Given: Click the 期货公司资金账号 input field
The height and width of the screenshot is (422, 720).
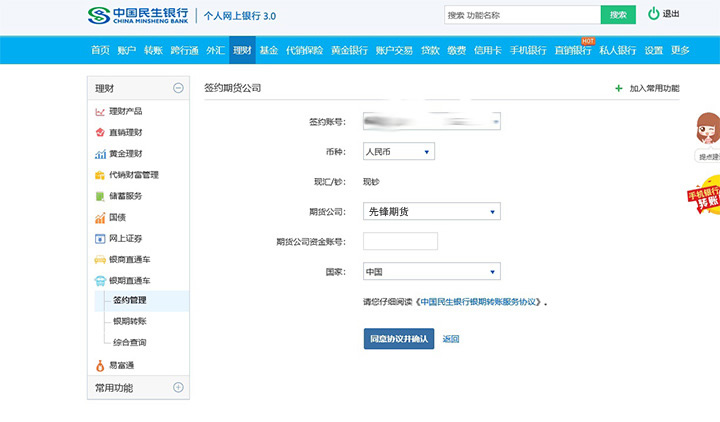Looking at the screenshot, I should coord(400,241).
